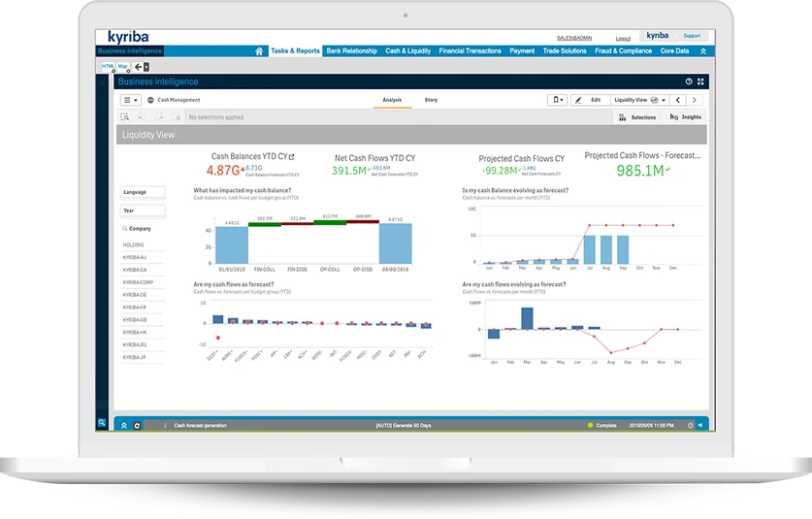Select KYRIBA-FR in Company list
This screenshot has height=519, width=812.
point(142,308)
